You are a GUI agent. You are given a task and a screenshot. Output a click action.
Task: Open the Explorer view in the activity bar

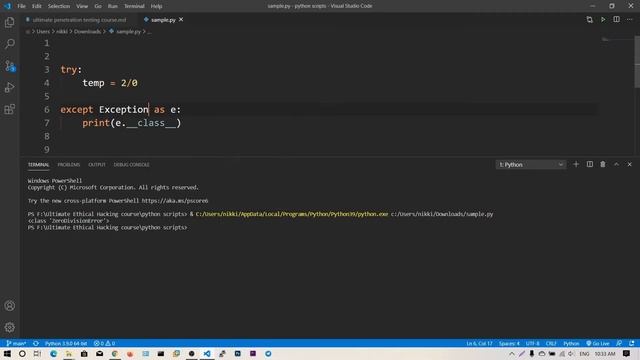coord(10,22)
